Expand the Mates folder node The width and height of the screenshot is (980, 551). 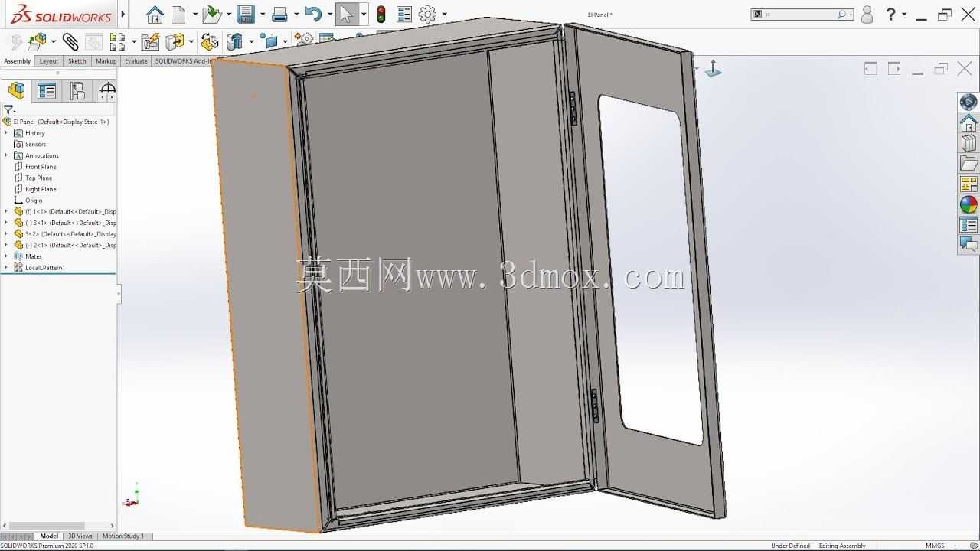6,256
